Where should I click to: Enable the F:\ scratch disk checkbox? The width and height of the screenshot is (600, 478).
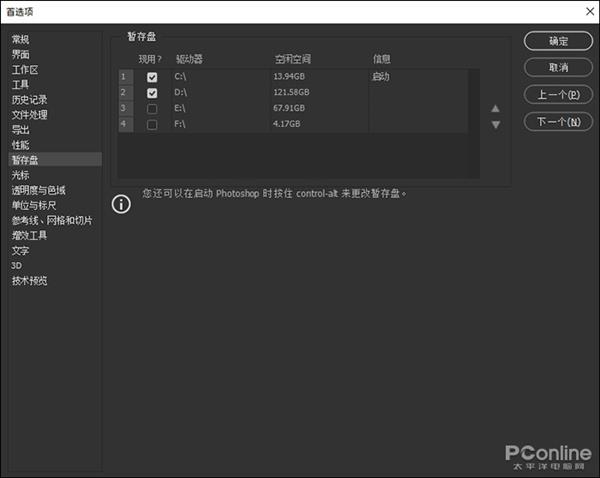pyautogui.click(x=152, y=124)
